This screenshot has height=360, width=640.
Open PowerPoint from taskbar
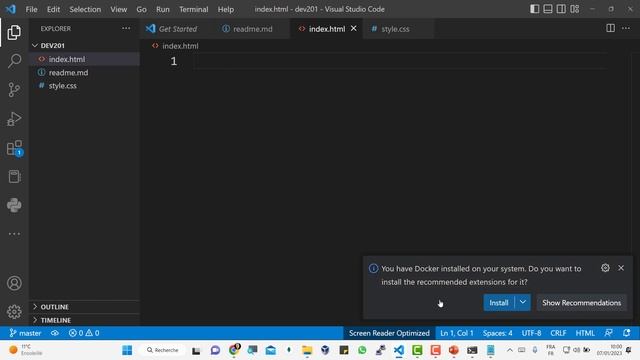pyautogui.click(x=453, y=350)
